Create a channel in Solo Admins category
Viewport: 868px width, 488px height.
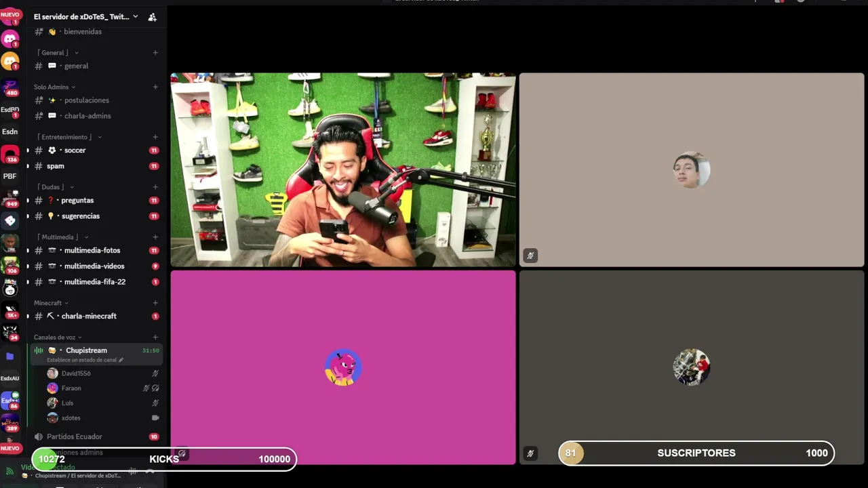click(155, 87)
